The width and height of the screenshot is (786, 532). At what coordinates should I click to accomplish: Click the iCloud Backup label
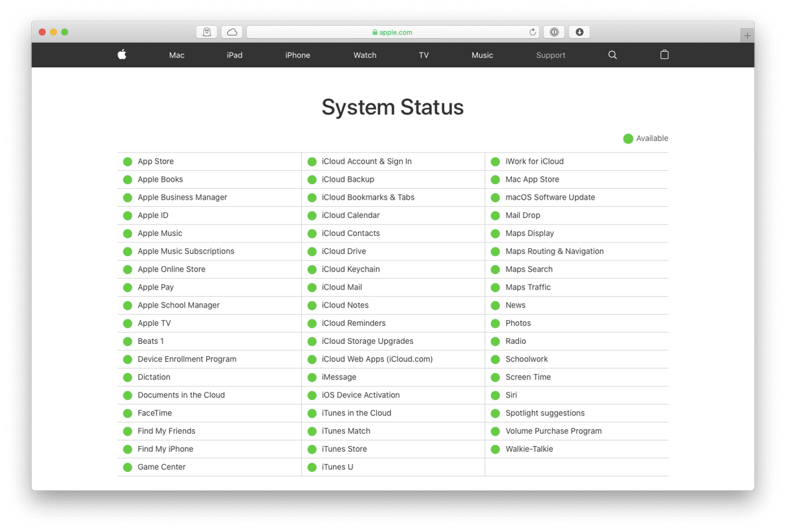tap(348, 180)
